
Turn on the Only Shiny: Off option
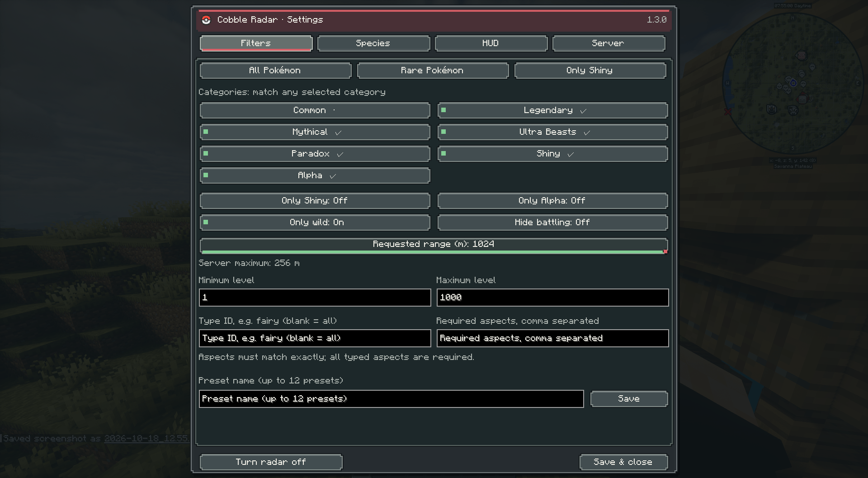click(315, 201)
